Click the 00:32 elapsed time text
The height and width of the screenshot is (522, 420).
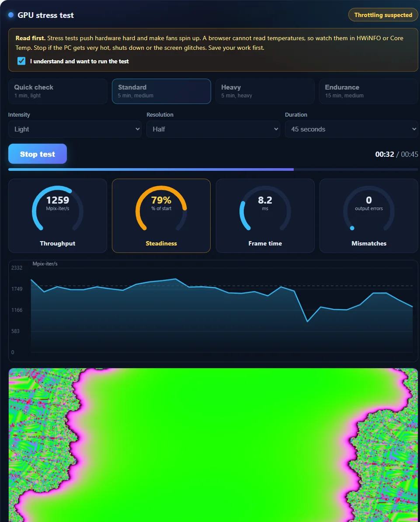point(384,154)
